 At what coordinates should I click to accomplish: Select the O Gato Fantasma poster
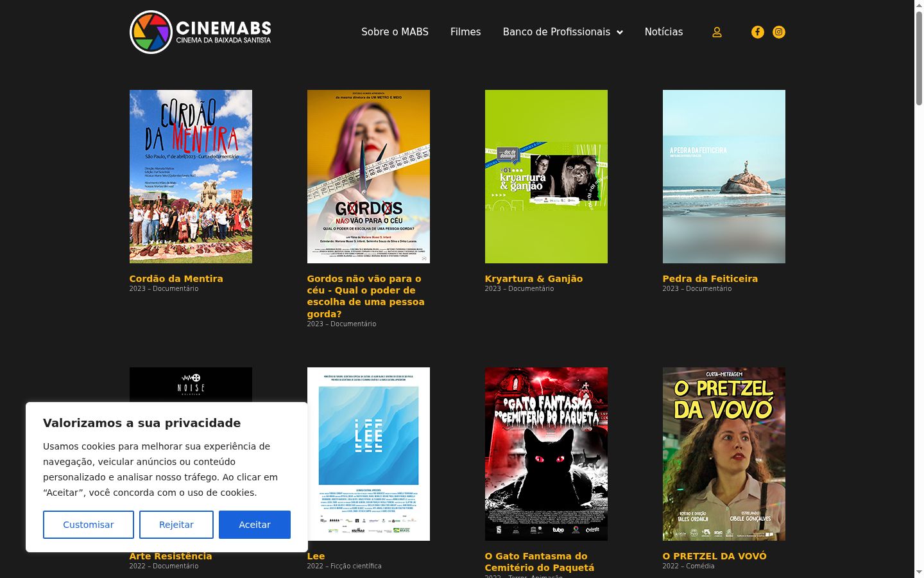point(546,454)
